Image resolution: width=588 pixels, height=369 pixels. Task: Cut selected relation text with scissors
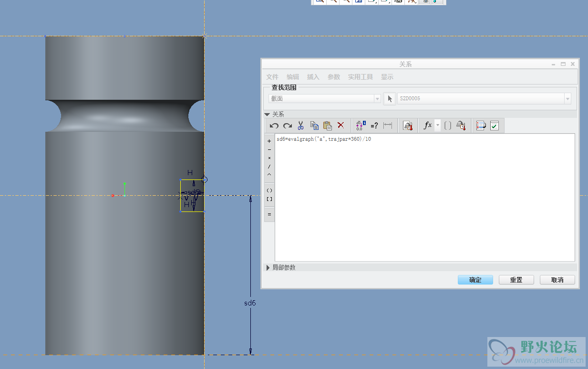click(x=300, y=126)
